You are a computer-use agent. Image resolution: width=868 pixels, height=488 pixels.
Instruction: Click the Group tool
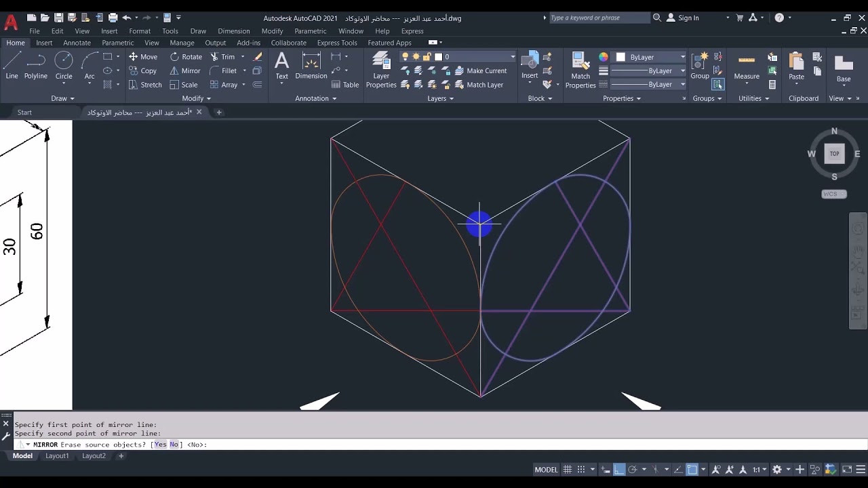(700, 66)
